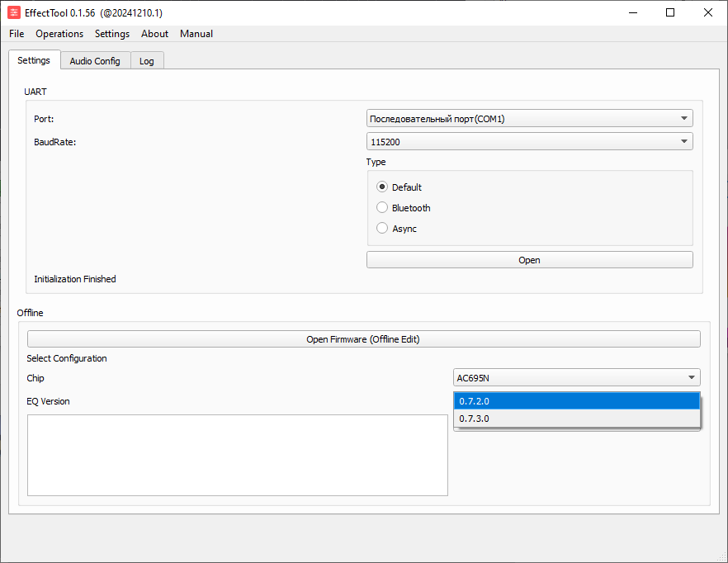Screen dimensions: 728x563
Task: Select the Async type radio button
Action: point(382,228)
